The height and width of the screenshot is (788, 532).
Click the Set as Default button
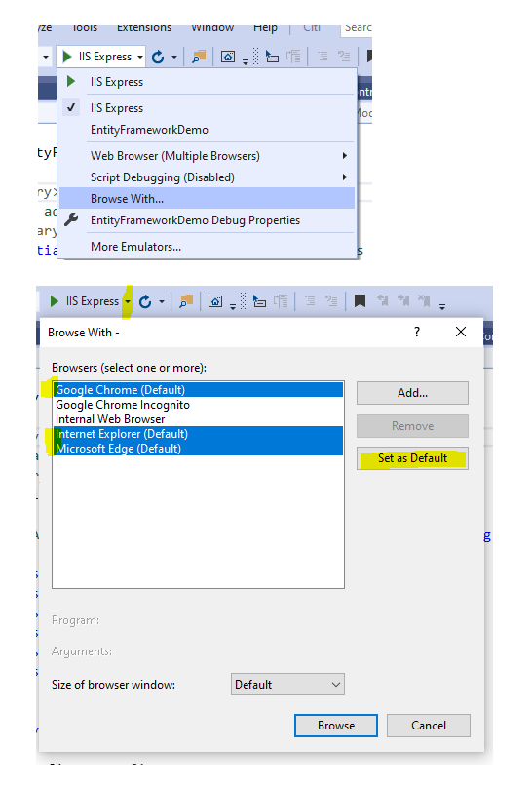tap(412, 458)
